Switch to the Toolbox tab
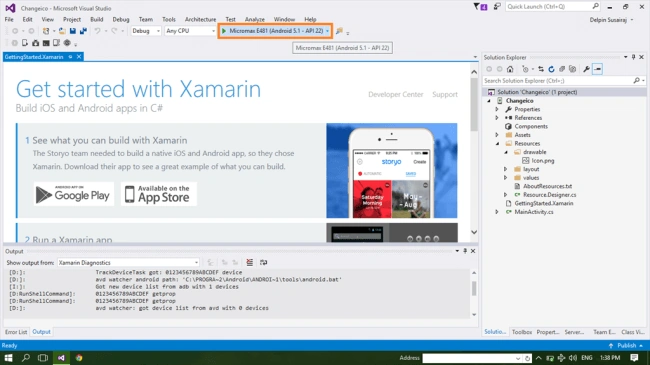This screenshot has width=650, height=365. [x=521, y=332]
